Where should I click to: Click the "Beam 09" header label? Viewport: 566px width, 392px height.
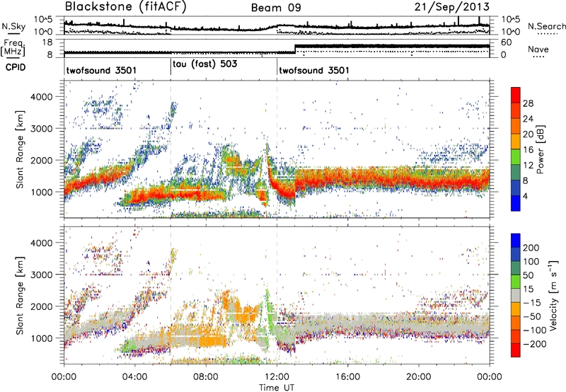(x=276, y=8)
